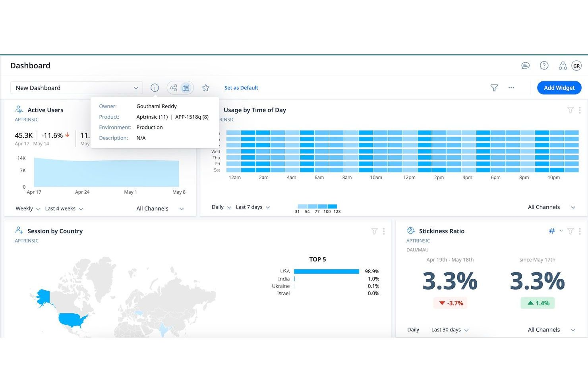Expand the New Dashboard selector
The image size is (588, 392).
(x=136, y=88)
